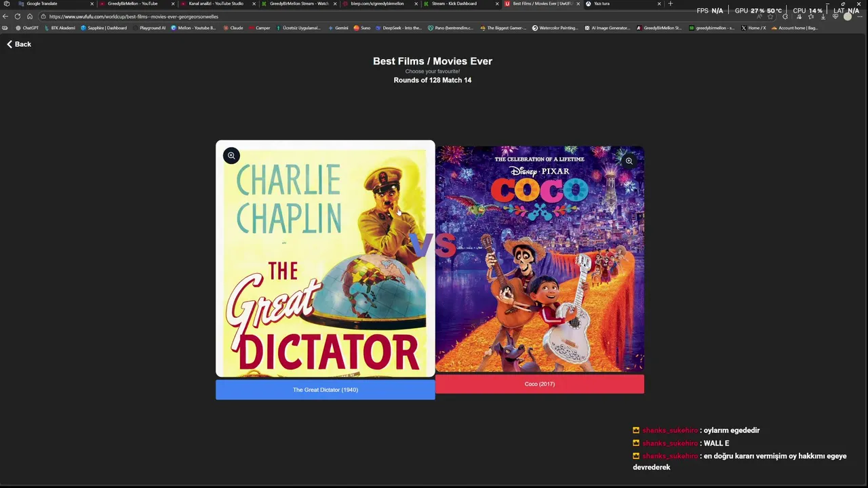The width and height of the screenshot is (868, 488).
Task: Reload the page with the refresh icon
Action: click(x=18, y=16)
